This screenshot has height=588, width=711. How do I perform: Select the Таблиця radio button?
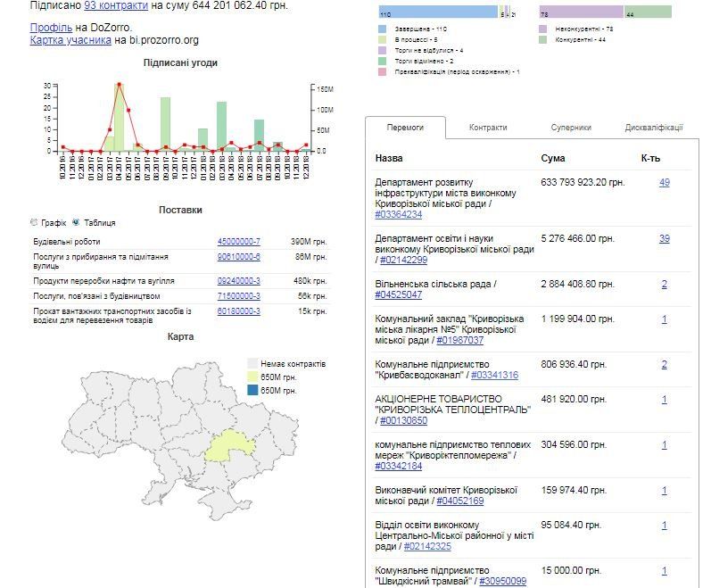pos(77,222)
